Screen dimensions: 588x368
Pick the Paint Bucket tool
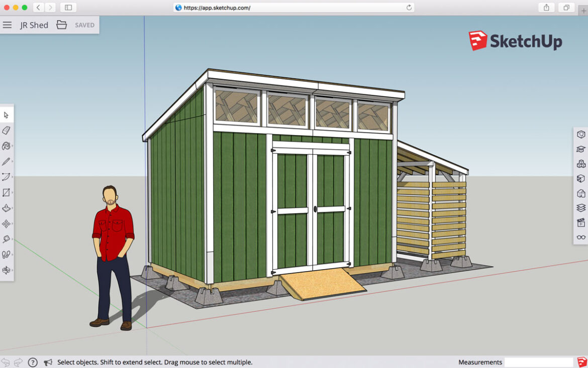point(7,145)
